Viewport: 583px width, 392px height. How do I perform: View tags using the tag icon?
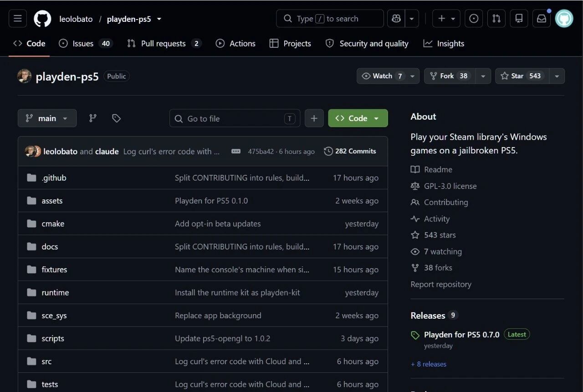pos(117,118)
